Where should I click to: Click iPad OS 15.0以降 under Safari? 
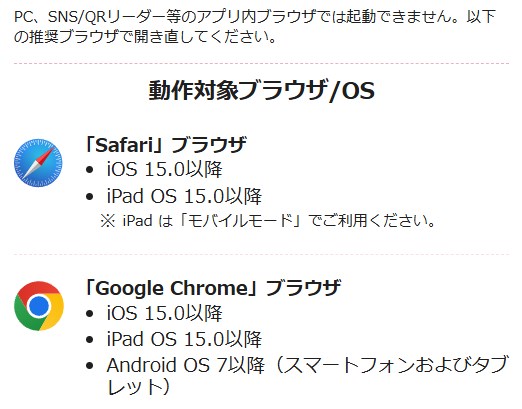click(x=184, y=196)
